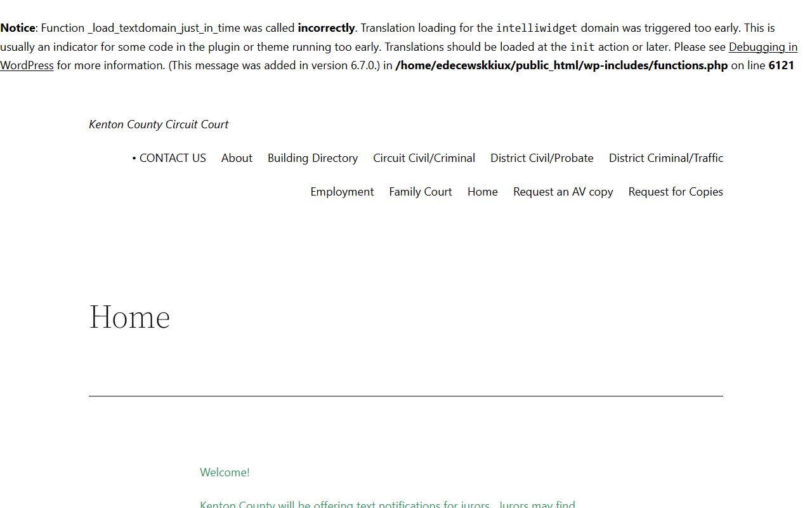
Task: Navigate to District Criminal/Traffic
Action: coord(665,158)
